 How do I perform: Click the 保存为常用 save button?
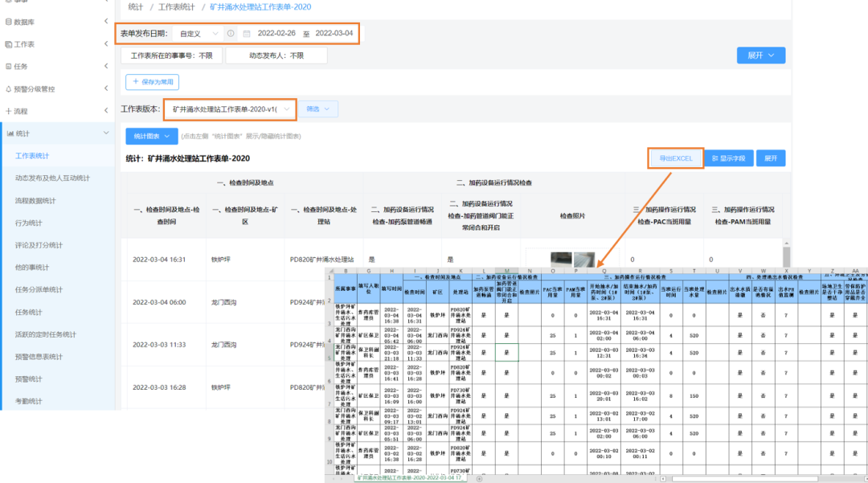(x=152, y=82)
